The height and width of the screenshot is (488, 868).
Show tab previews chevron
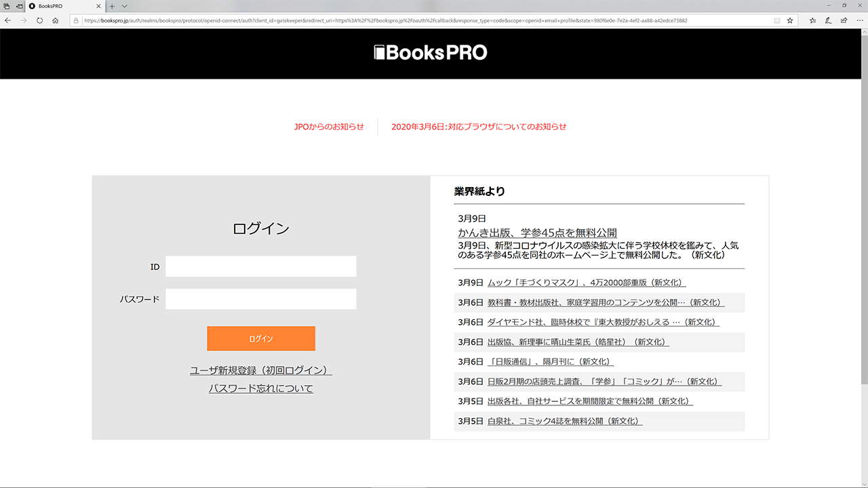(x=124, y=5)
